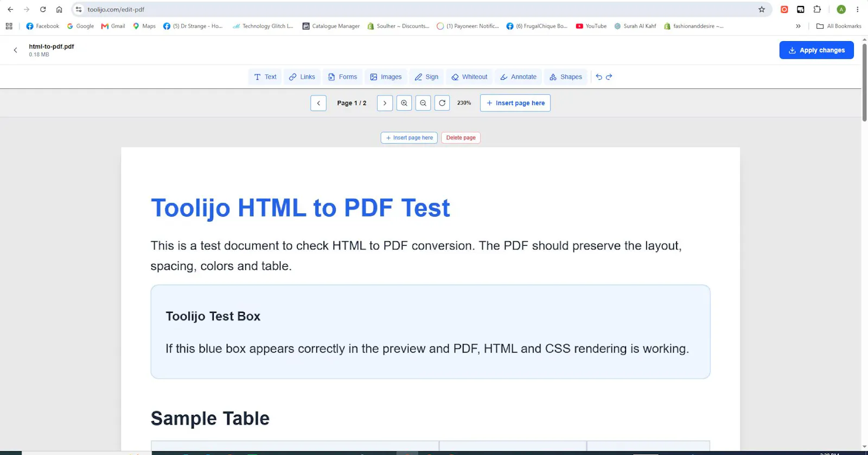Image resolution: width=868 pixels, height=455 pixels.
Task: Reload the browser page
Action: pyautogui.click(x=43, y=9)
